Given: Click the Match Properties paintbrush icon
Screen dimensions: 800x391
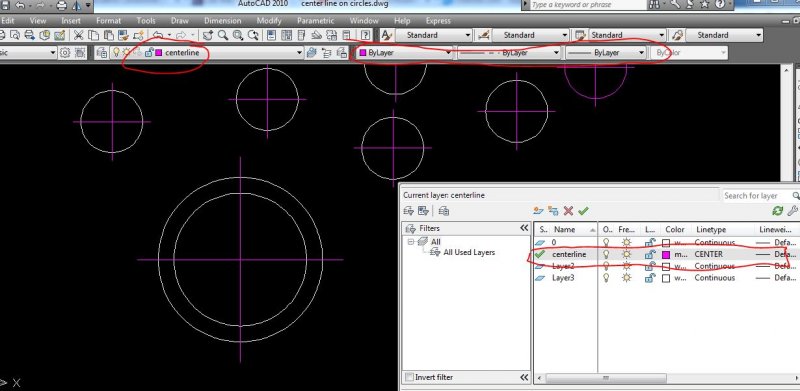Looking at the screenshot, I should tap(123, 35).
